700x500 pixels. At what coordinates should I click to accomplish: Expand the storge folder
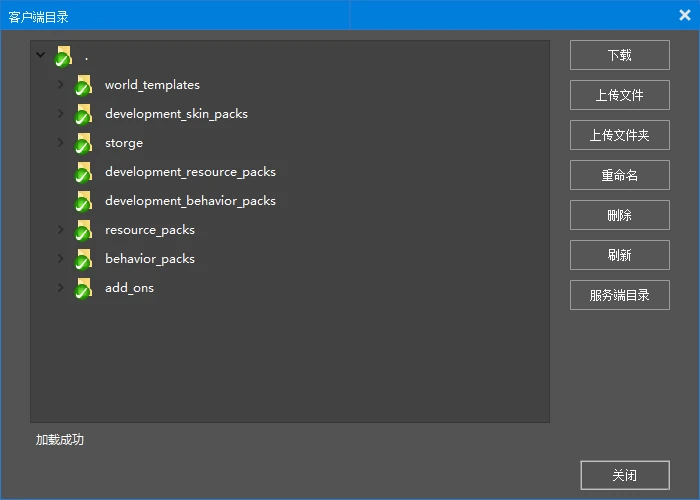[61, 142]
